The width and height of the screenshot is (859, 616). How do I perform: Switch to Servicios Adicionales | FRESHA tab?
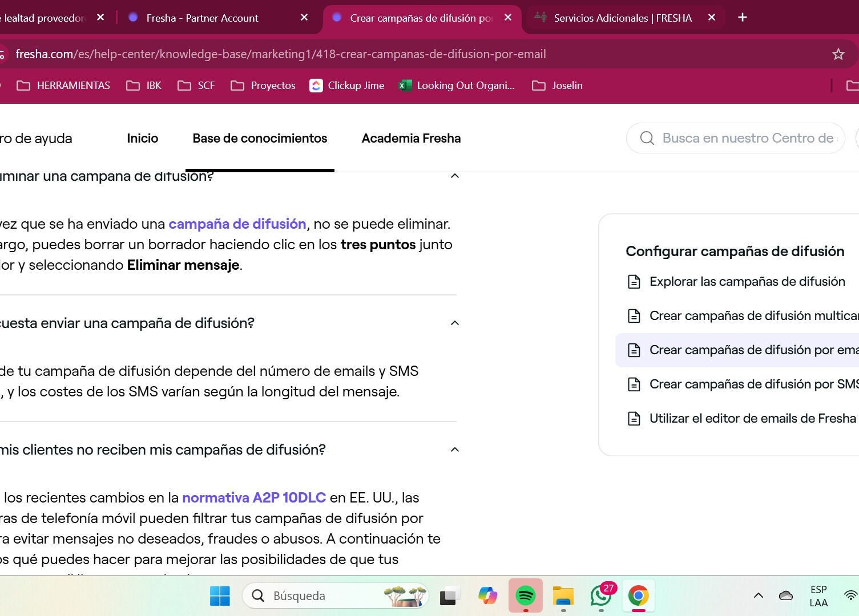(622, 18)
